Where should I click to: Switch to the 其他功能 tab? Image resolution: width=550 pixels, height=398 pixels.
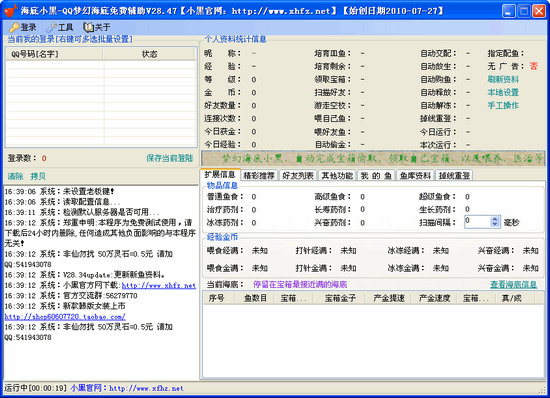337,175
